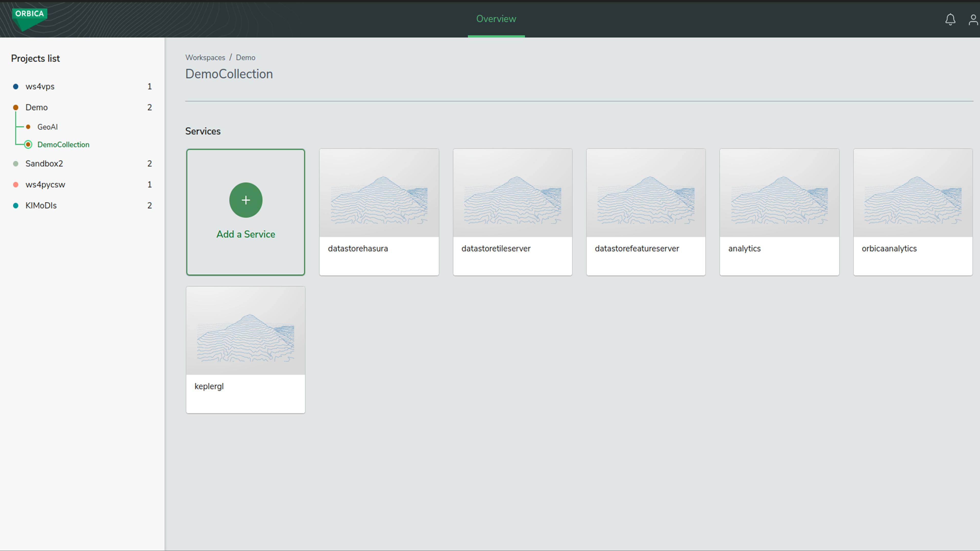Screen dimensions: 980x551
Task: Switch to the Overview tab
Action: [496, 19]
